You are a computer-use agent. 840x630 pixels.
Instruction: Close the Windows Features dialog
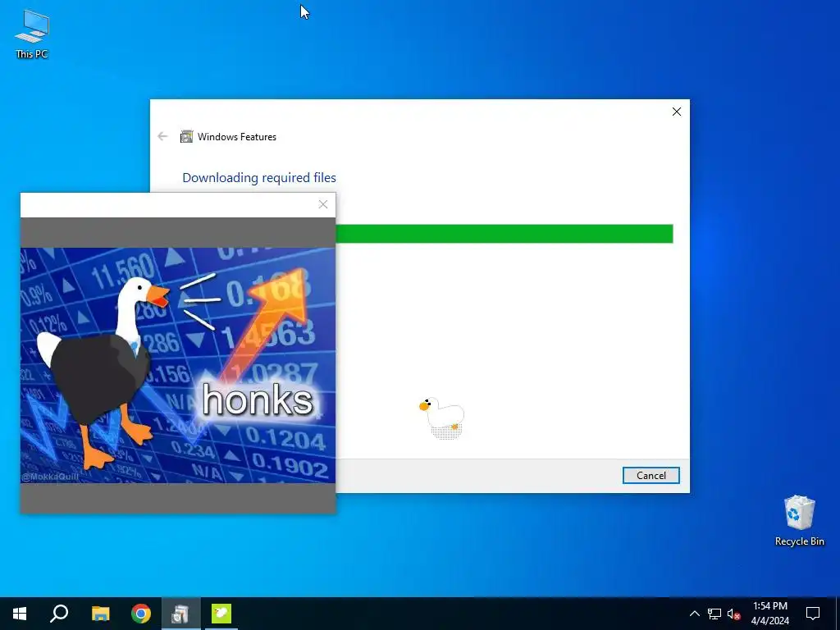coord(677,112)
